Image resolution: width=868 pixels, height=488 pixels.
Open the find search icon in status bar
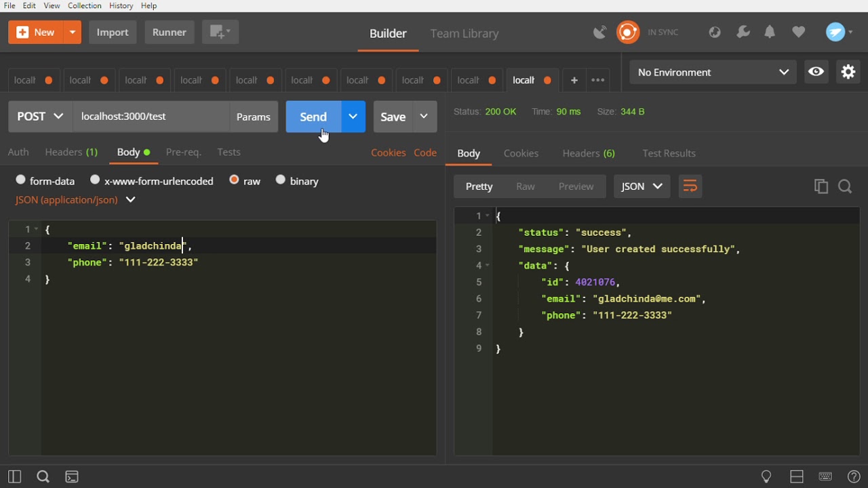(43, 476)
